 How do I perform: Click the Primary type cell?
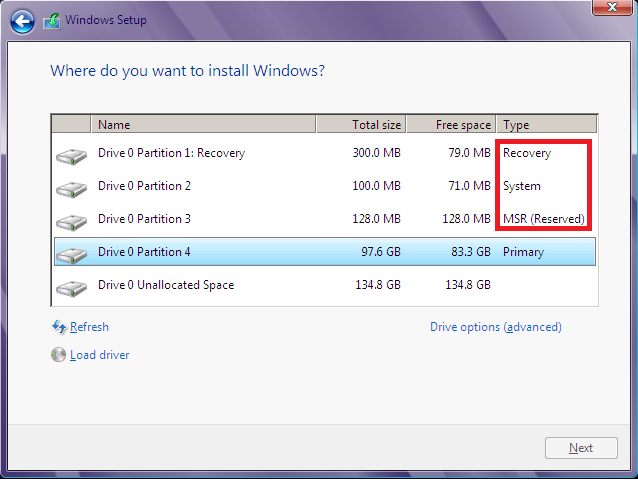pos(523,252)
